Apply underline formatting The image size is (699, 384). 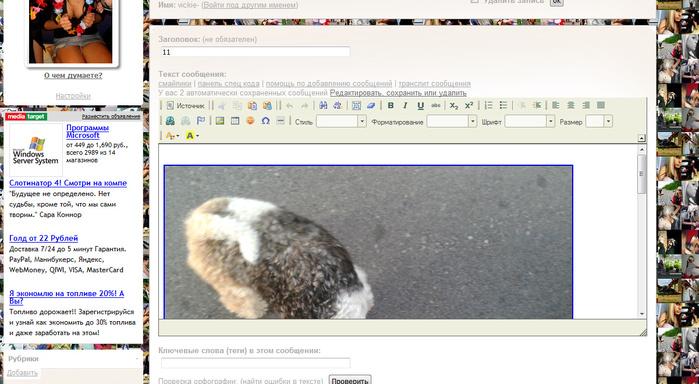pos(420,106)
